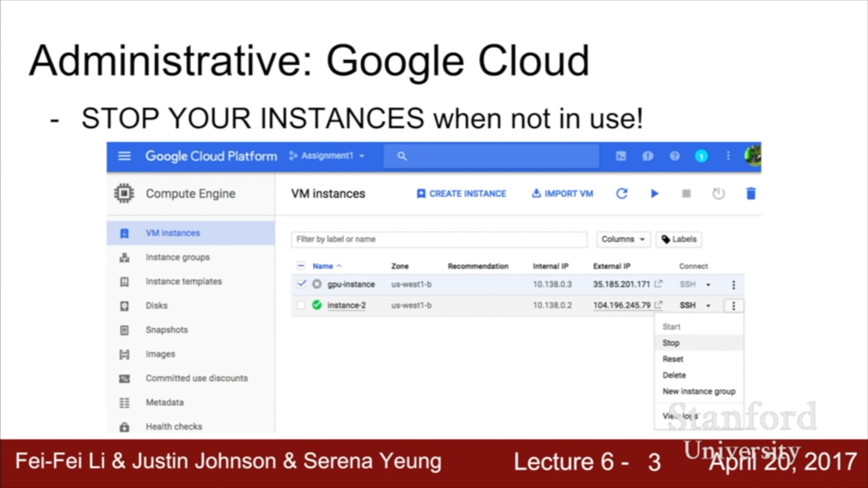The width and height of the screenshot is (868, 488).
Task: Click the Filter by label input
Action: (x=439, y=239)
